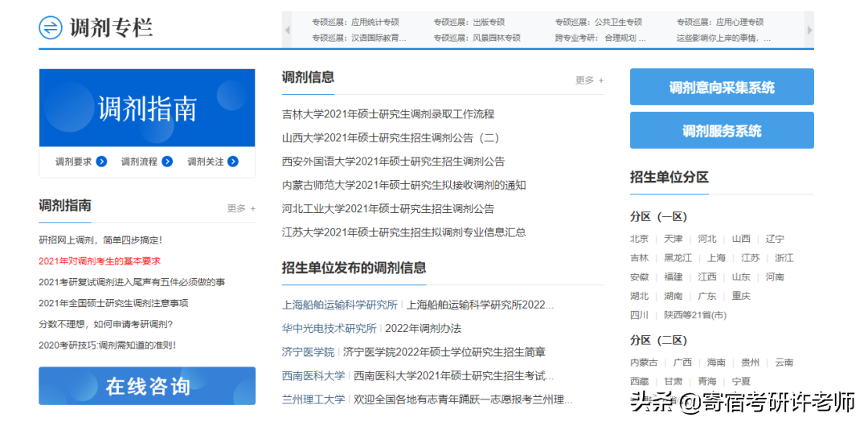This screenshot has width=868, height=426.
Task: Click the 在线咨询 banner button
Action: pos(147,386)
